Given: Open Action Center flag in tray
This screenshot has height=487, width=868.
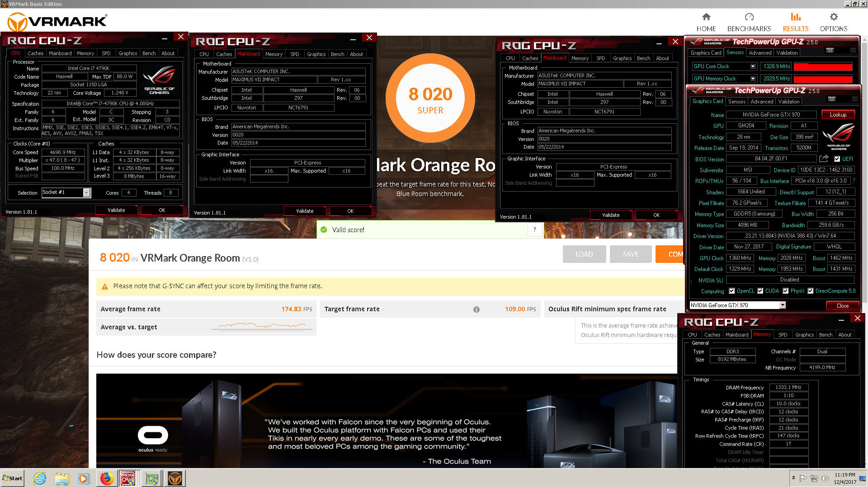Looking at the screenshot, I should (803, 478).
